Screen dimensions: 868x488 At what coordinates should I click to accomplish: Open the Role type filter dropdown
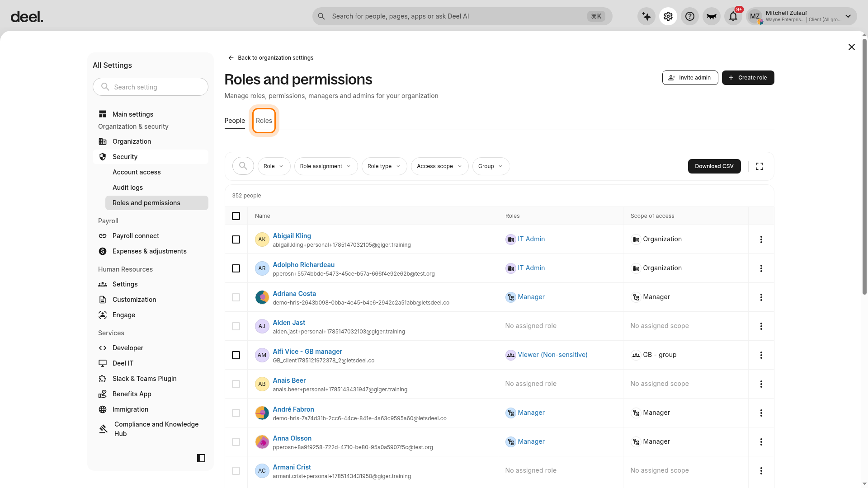click(x=384, y=166)
